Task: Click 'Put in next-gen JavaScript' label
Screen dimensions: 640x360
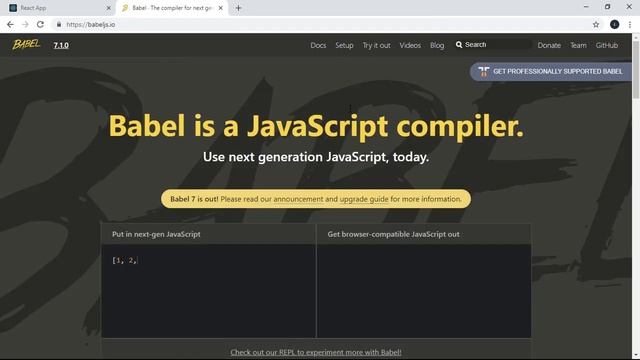Action: click(156, 234)
